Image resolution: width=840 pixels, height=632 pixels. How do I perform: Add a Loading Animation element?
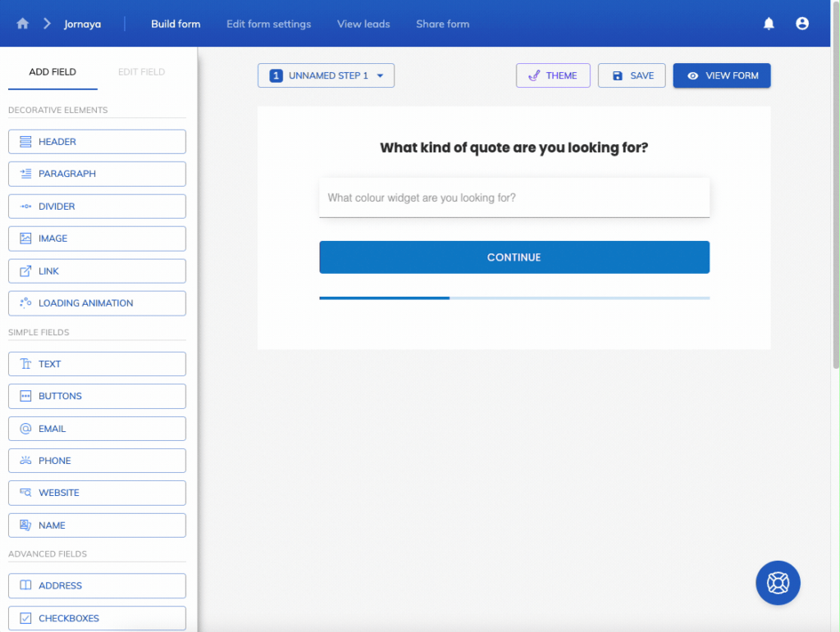coord(97,303)
